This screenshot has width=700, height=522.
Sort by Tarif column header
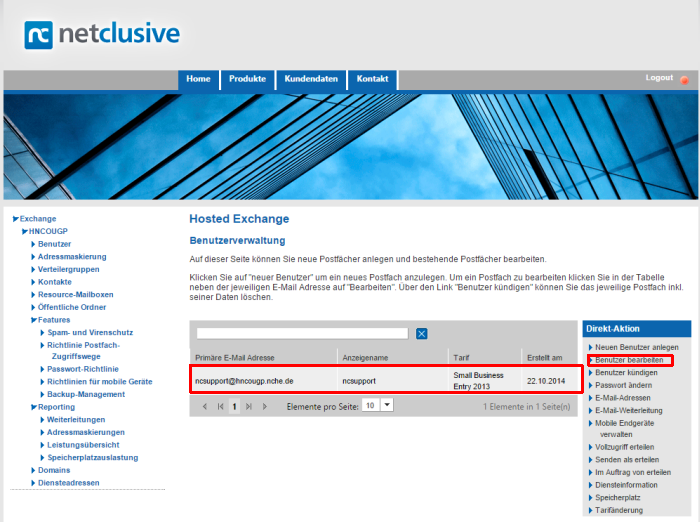461,358
